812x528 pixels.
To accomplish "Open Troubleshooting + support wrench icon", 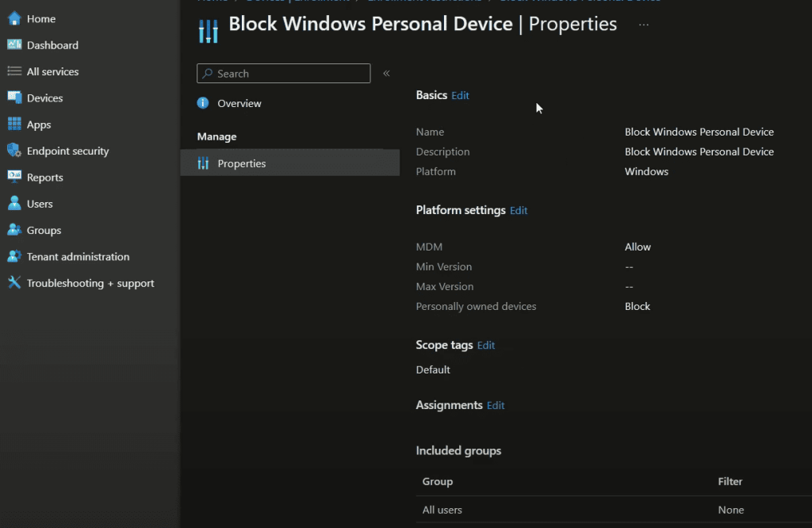I will [x=14, y=283].
